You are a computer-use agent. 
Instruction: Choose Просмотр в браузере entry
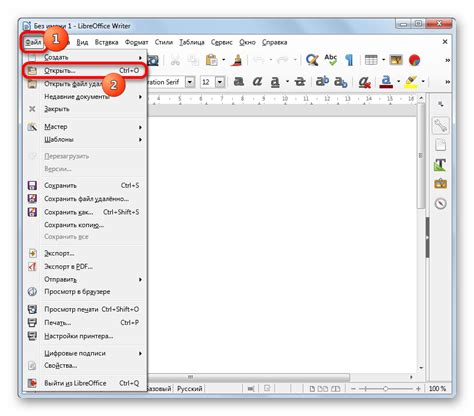tap(85, 292)
